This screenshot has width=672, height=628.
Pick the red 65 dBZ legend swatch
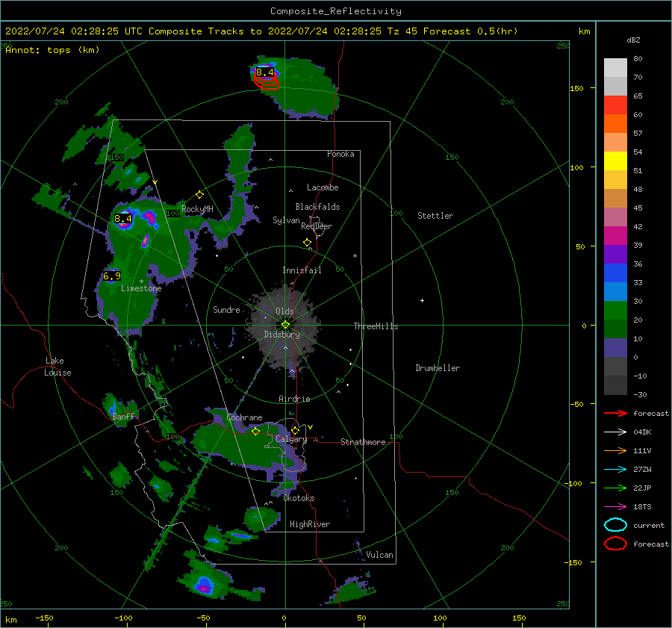pyautogui.click(x=615, y=105)
